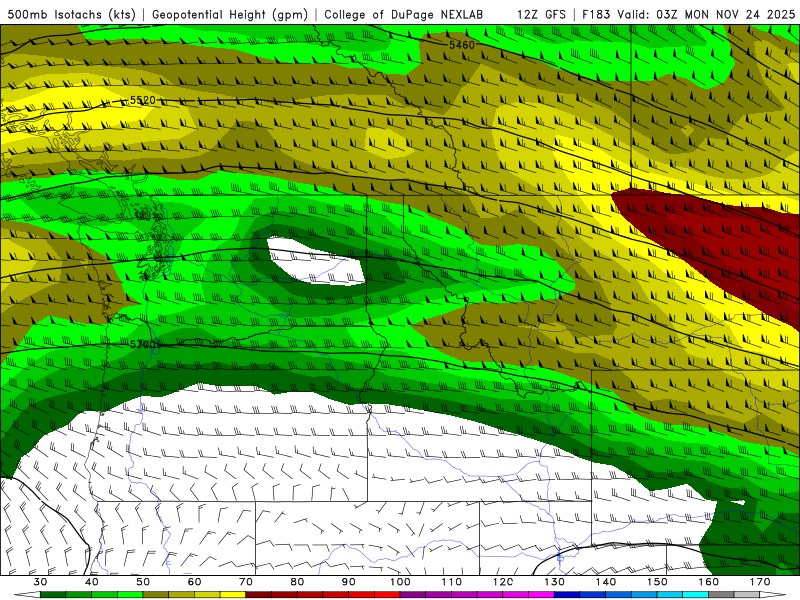Click the 5460 height contour label
Viewport: 800px width, 600px height.
point(462,45)
